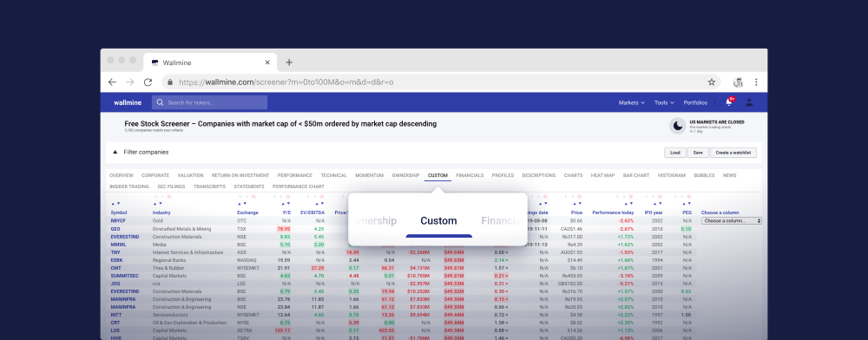868x340 pixels.
Task: Open the Performance Chart tab
Action: point(299,186)
